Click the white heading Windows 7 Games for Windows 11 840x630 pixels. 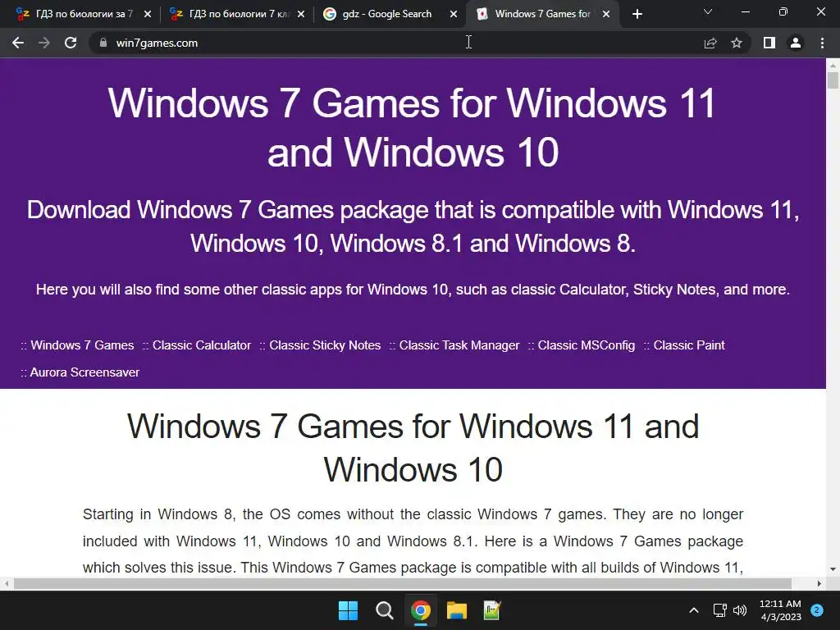(x=413, y=127)
